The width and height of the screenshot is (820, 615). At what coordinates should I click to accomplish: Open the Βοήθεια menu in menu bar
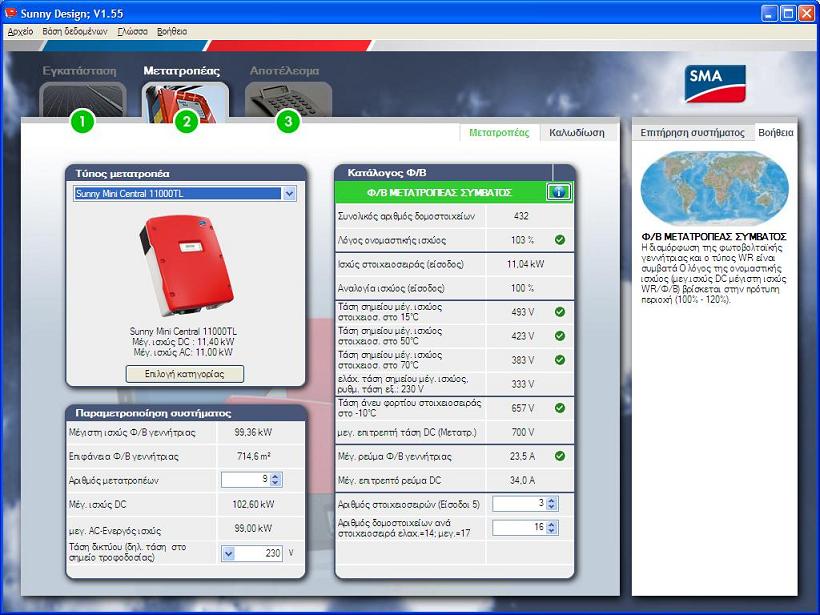(x=172, y=31)
